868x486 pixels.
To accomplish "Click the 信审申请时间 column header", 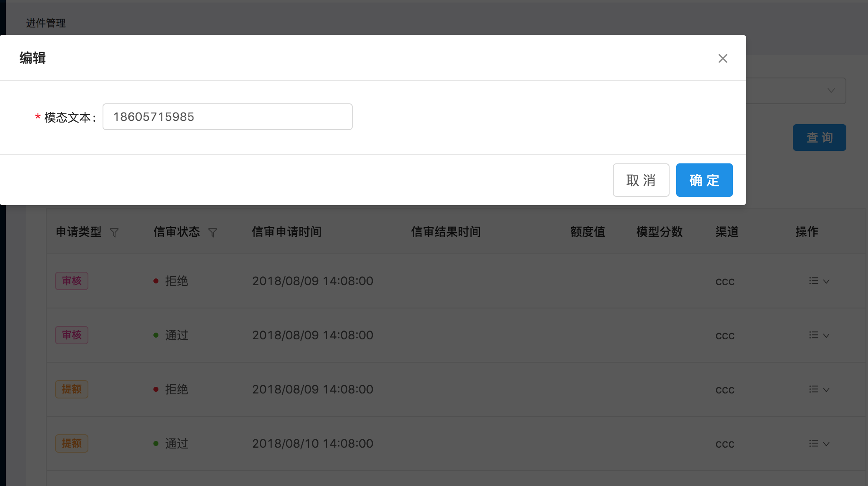I will [x=286, y=232].
